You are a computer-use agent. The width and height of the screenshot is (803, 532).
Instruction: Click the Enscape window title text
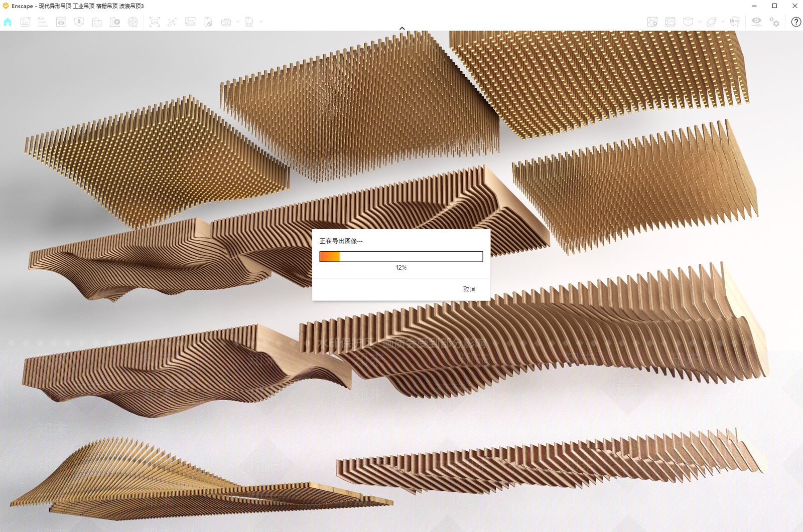point(78,6)
